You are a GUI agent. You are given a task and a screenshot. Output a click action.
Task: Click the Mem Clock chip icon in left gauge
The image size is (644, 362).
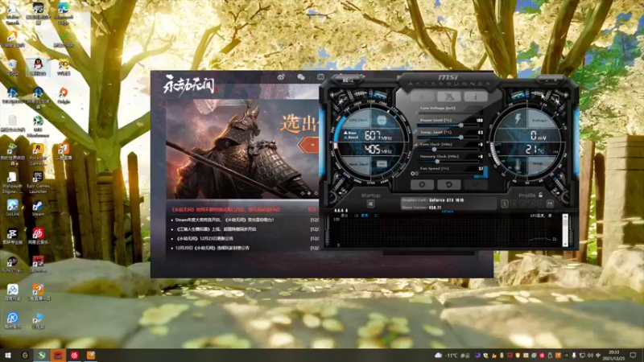tap(382, 164)
